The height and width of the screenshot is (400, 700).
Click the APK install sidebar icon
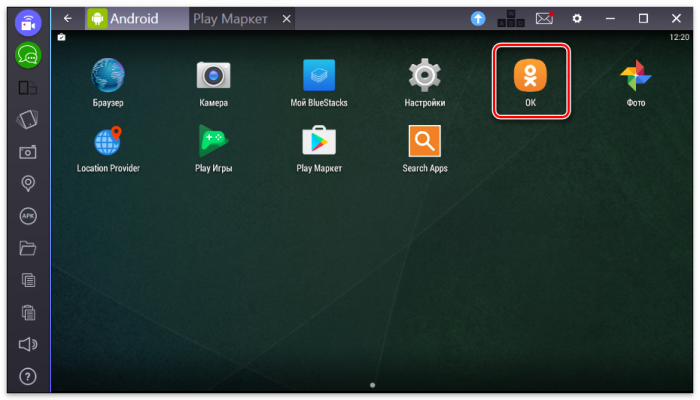point(28,216)
